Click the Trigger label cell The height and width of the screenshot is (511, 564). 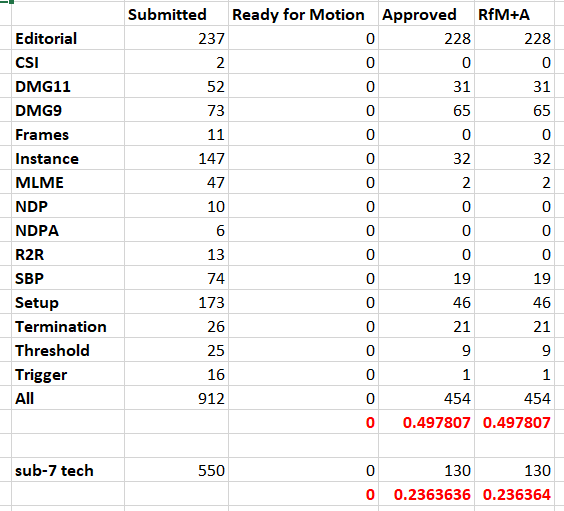tap(68, 374)
